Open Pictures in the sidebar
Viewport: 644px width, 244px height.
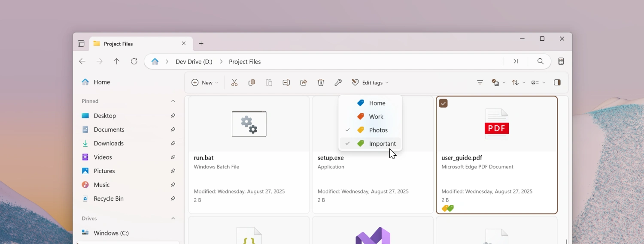pyautogui.click(x=128, y=171)
